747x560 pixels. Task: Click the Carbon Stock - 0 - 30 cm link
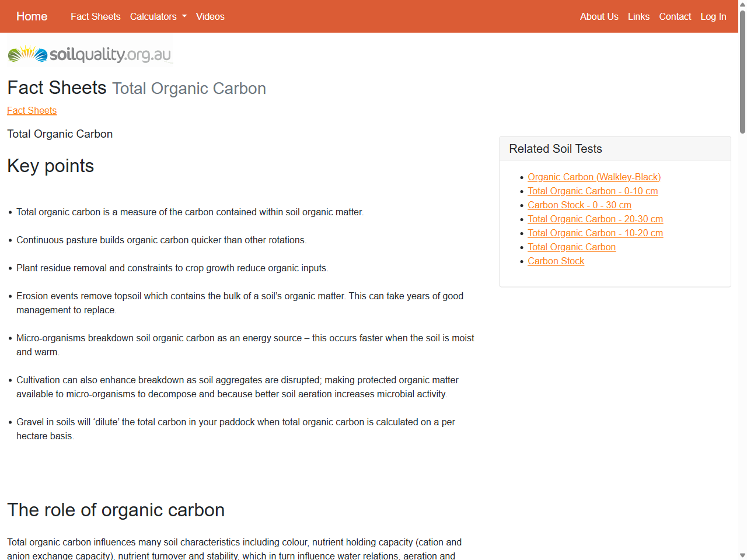coord(579,205)
